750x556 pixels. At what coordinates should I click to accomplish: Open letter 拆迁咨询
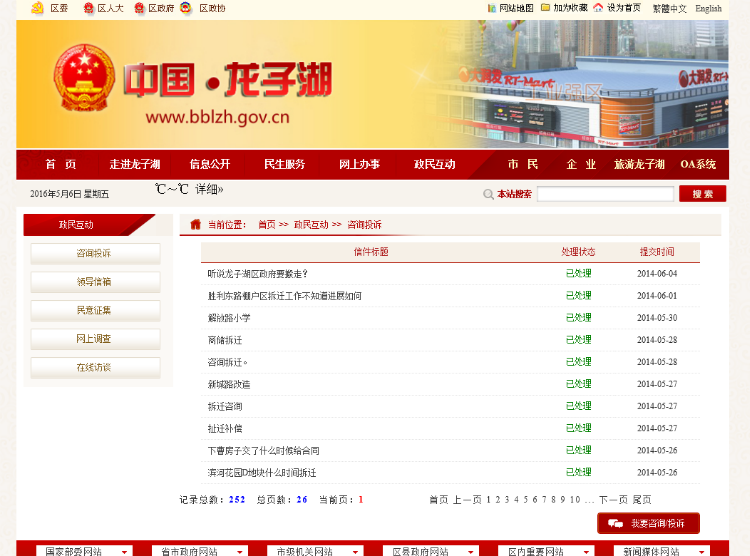[x=225, y=407]
